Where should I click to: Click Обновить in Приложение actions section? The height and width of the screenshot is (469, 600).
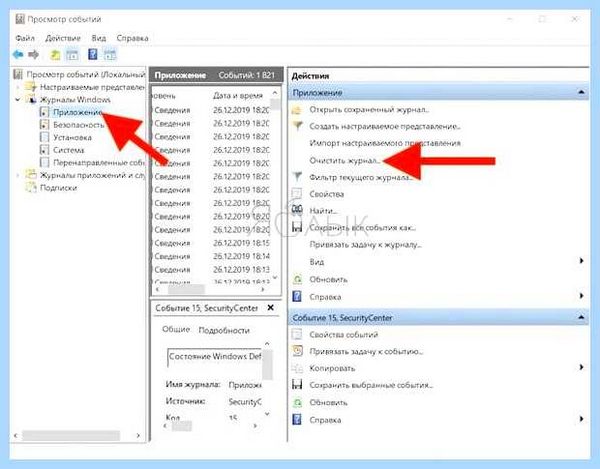click(x=328, y=280)
